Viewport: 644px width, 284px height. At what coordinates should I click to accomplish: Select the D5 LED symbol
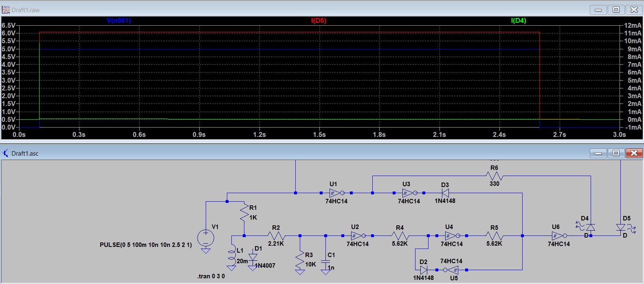coord(620,227)
